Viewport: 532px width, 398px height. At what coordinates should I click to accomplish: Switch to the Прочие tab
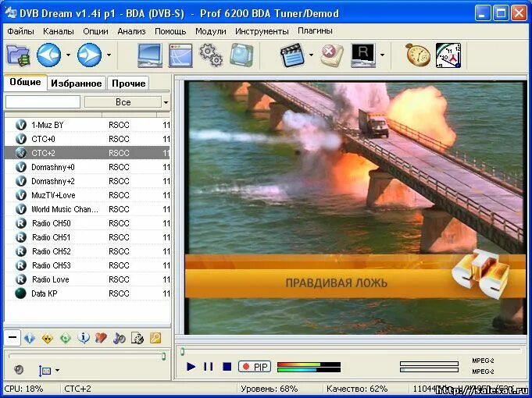[x=129, y=84]
